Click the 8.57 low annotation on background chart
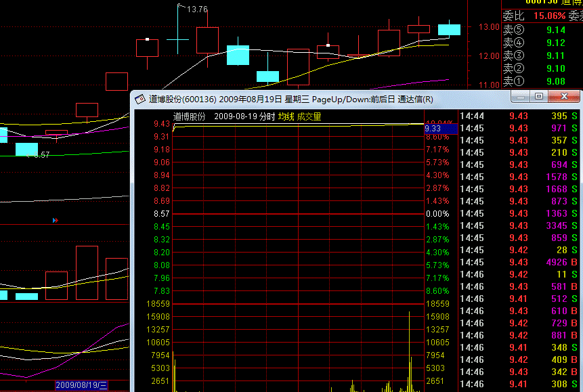Image resolution: width=583 pixels, height=392 pixels. [42, 155]
